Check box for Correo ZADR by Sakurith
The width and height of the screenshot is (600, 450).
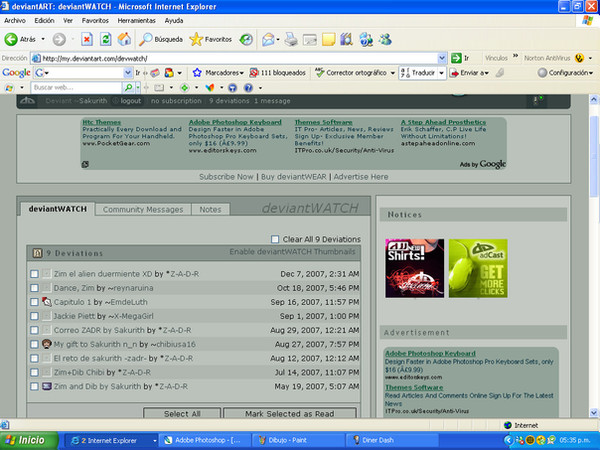click(x=34, y=330)
